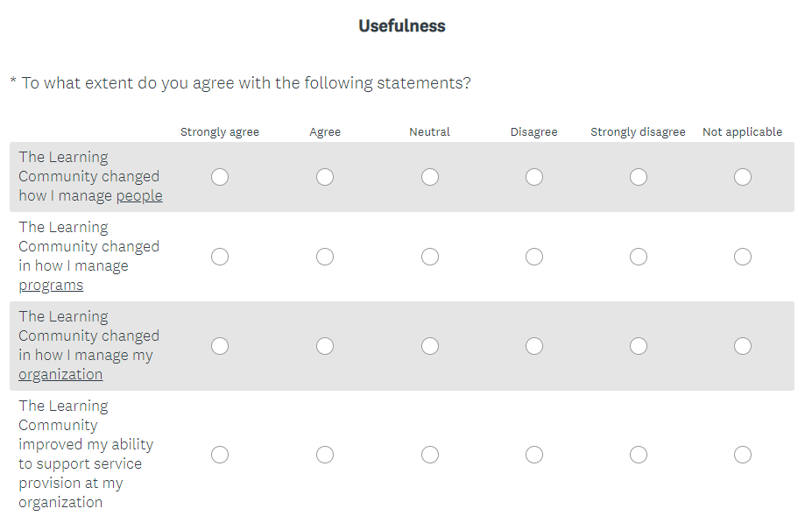The image size is (812, 530).
Task: Choose Neutral for supporting service provision
Action: pos(430,455)
